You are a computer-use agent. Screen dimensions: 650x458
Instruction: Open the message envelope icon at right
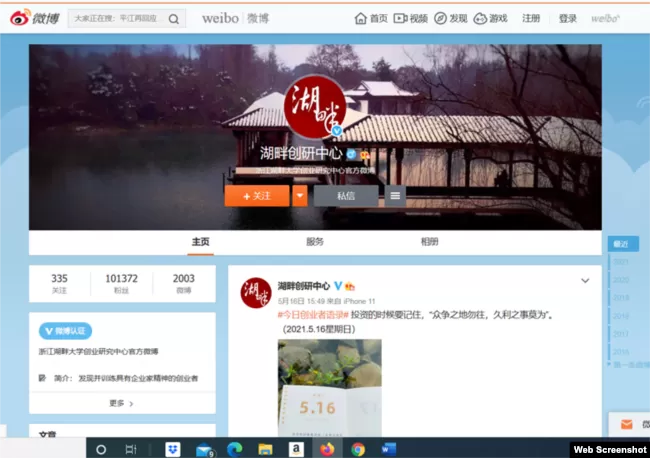[626, 424]
